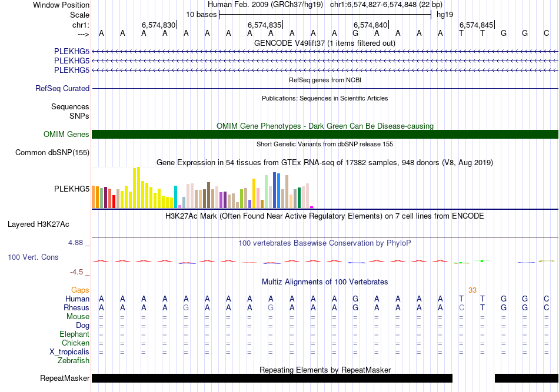559x392 pixels.
Task: Click the Scale track label
Action: point(79,15)
